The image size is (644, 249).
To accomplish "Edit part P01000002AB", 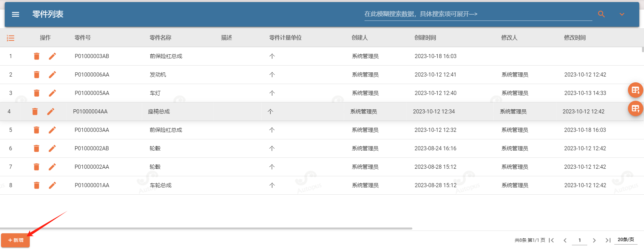I will 52,148.
